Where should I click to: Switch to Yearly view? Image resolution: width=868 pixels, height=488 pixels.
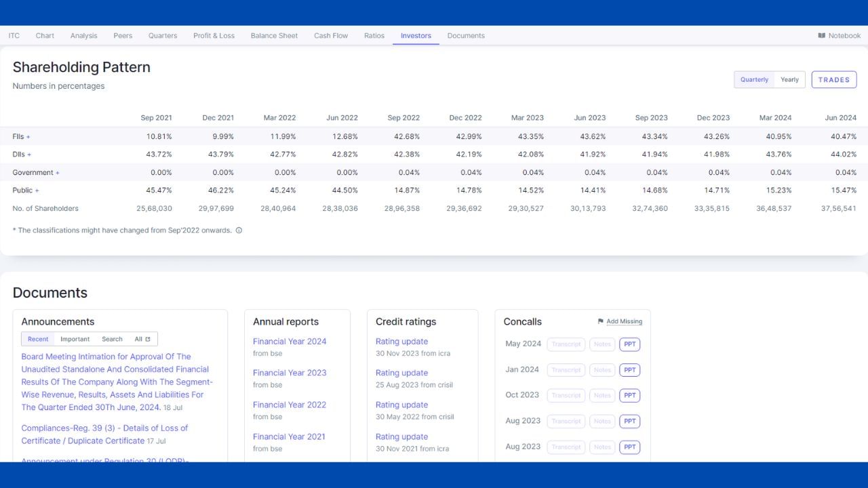tap(789, 79)
